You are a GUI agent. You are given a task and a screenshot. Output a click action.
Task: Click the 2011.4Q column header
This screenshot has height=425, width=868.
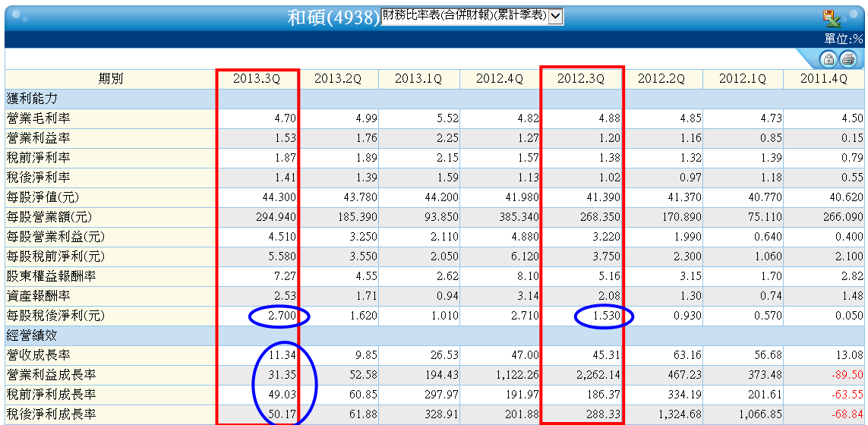[824, 79]
